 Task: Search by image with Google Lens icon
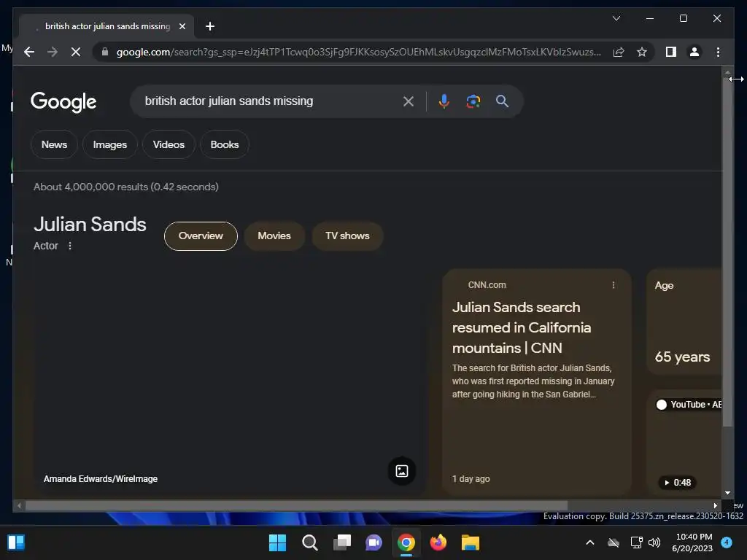(473, 101)
